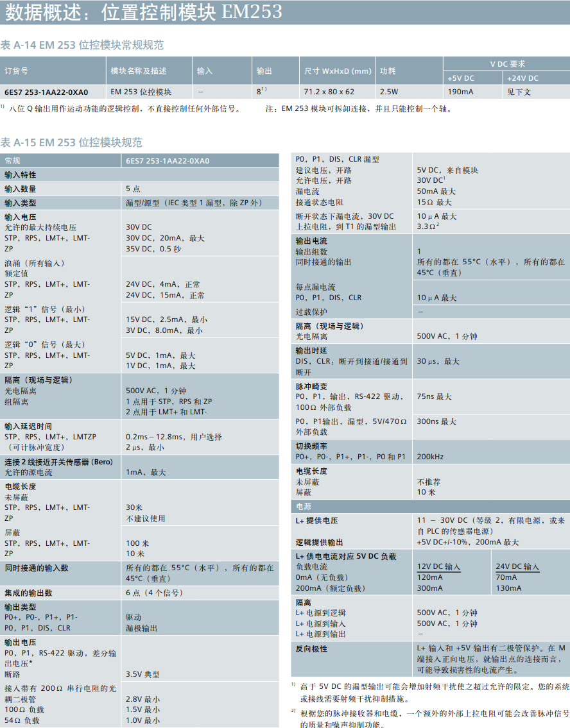The height and width of the screenshot is (728, 570).
Task: Click the '电源' section header
Action: 304,507
